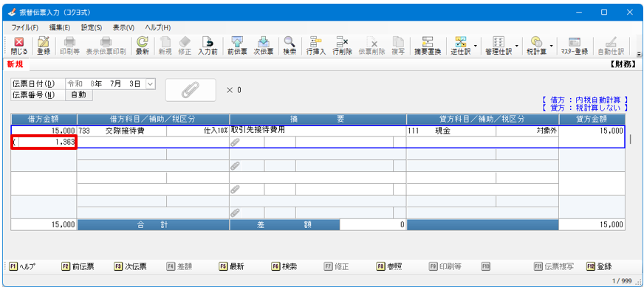Click 行挿入 insert row icon
Screen dimensions: 644x290
pyautogui.click(x=316, y=46)
